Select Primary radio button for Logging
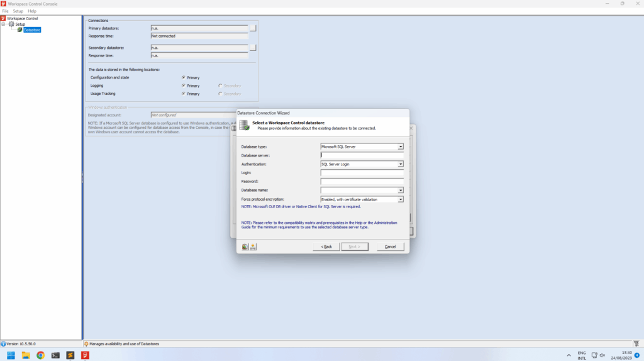644x361 pixels. [x=184, y=86]
